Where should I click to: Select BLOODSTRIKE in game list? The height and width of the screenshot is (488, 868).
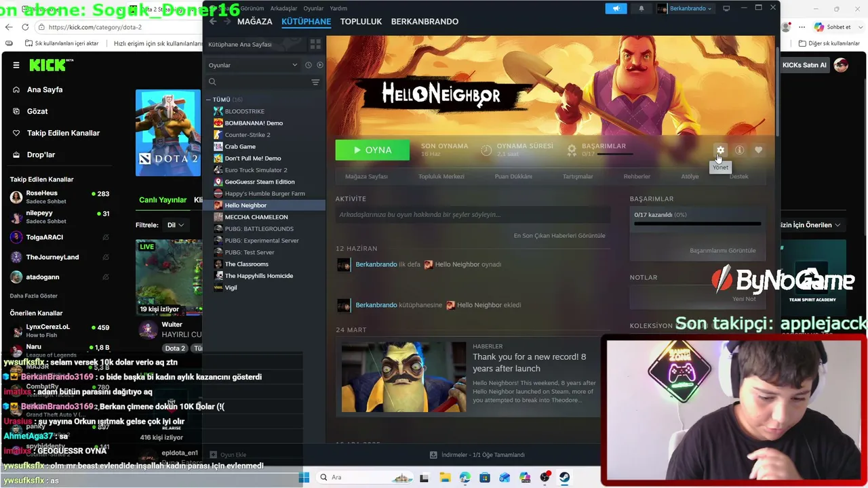click(245, 111)
